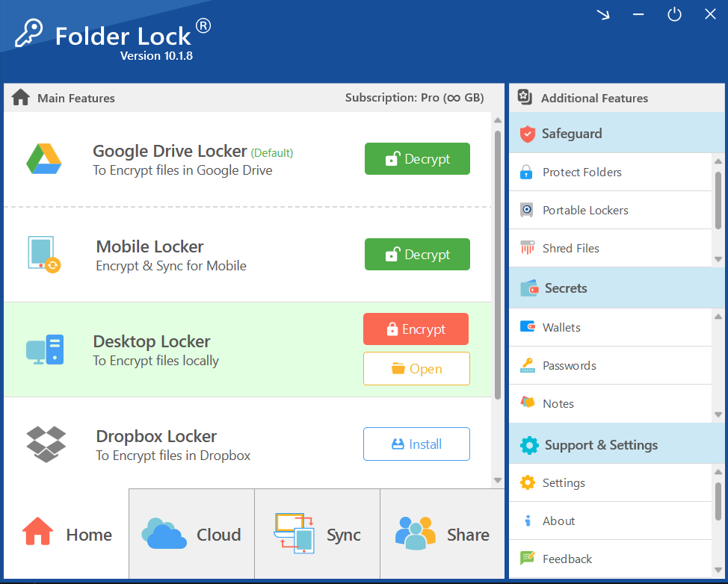Click Support & Settings list scroll-down arrow
The height and width of the screenshot is (584, 728).
(x=718, y=570)
